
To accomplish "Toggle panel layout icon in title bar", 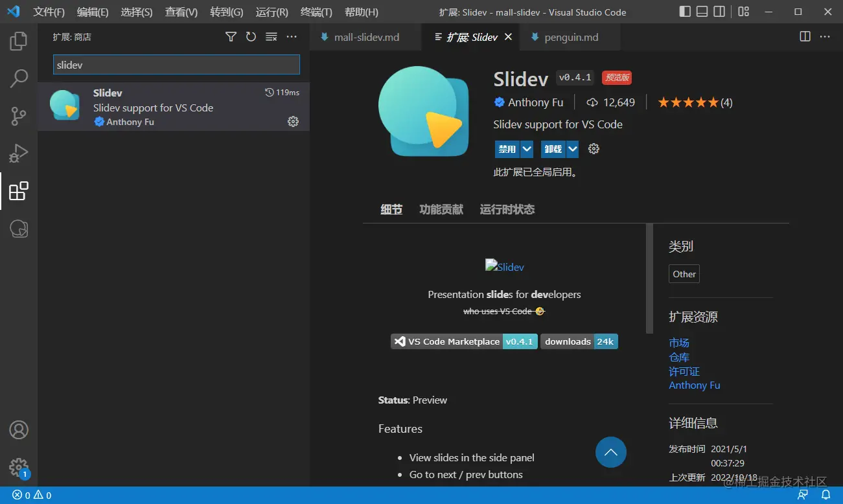I will coord(702,12).
